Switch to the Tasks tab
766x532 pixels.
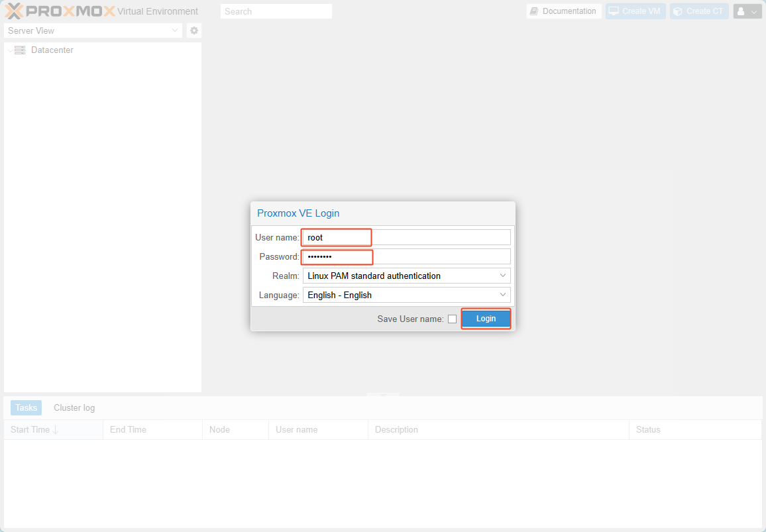(x=27, y=408)
